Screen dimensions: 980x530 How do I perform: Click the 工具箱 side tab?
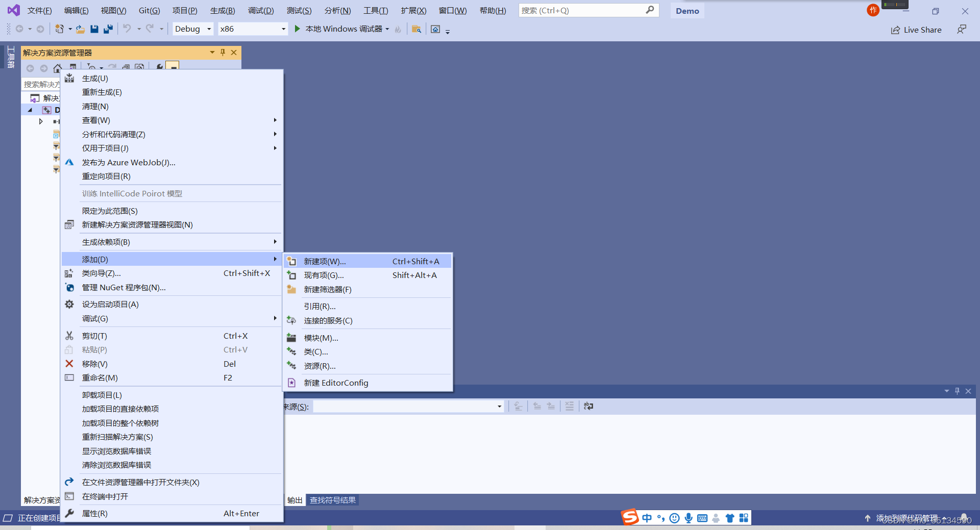coord(11,57)
